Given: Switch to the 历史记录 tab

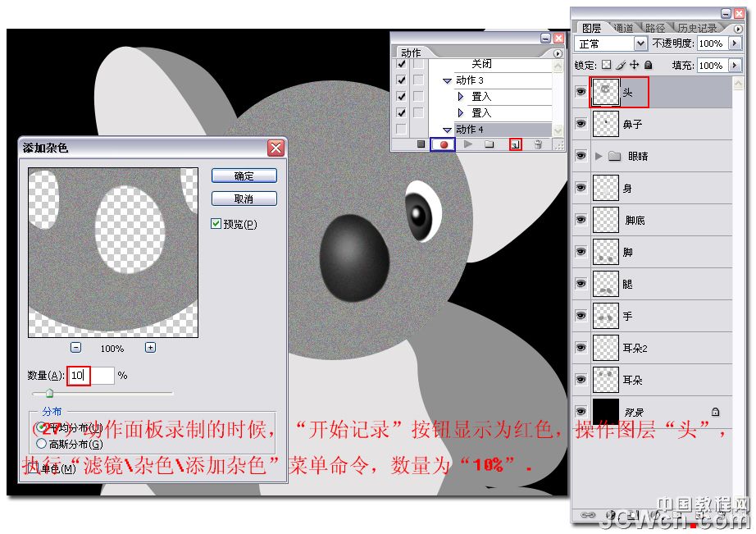Looking at the screenshot, I should [x=697, y=29].
